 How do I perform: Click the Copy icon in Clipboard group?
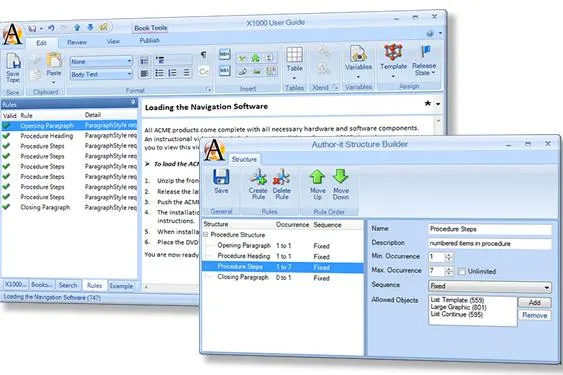tap(35, 74)
